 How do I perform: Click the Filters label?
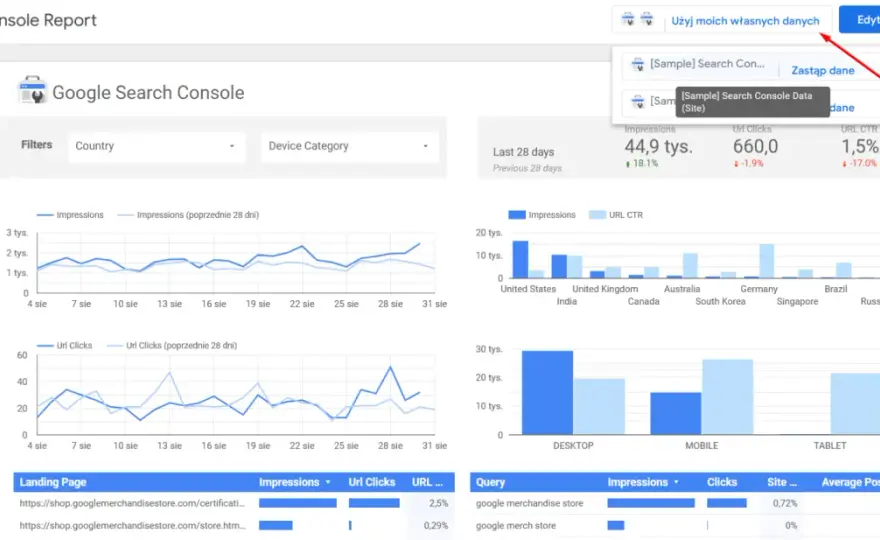click(x=36, y=145)
